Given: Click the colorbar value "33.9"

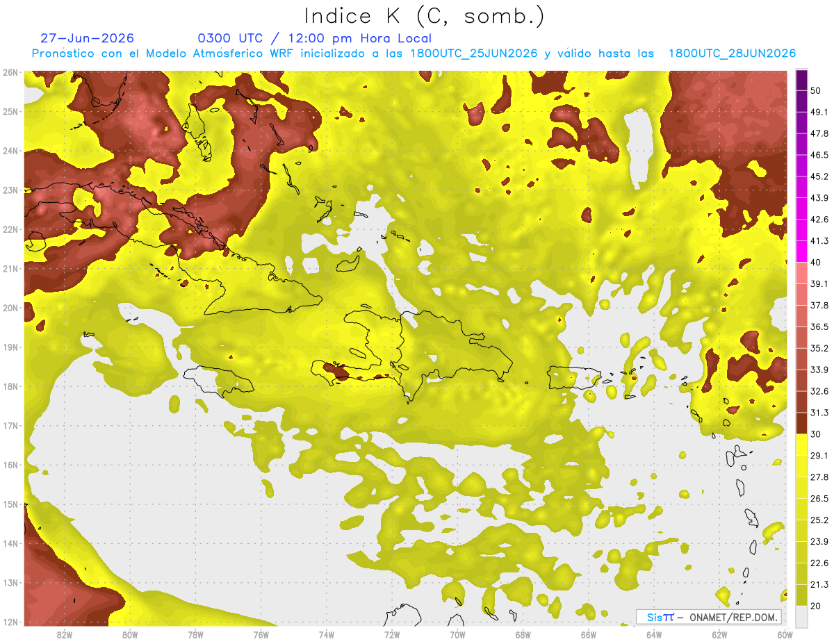Looking at the screenshot, I should [819, 370].
